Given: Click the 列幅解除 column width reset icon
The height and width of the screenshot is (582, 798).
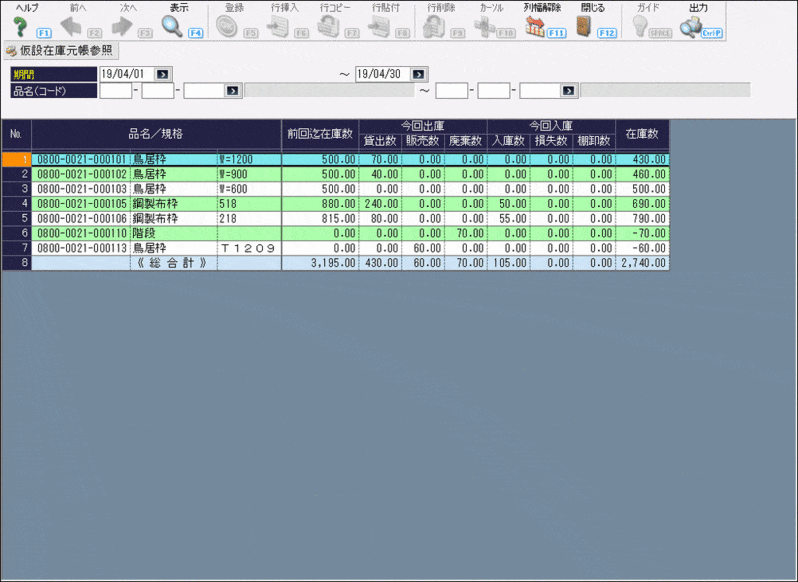Looking at the screenshot, I should click(535, 26).
